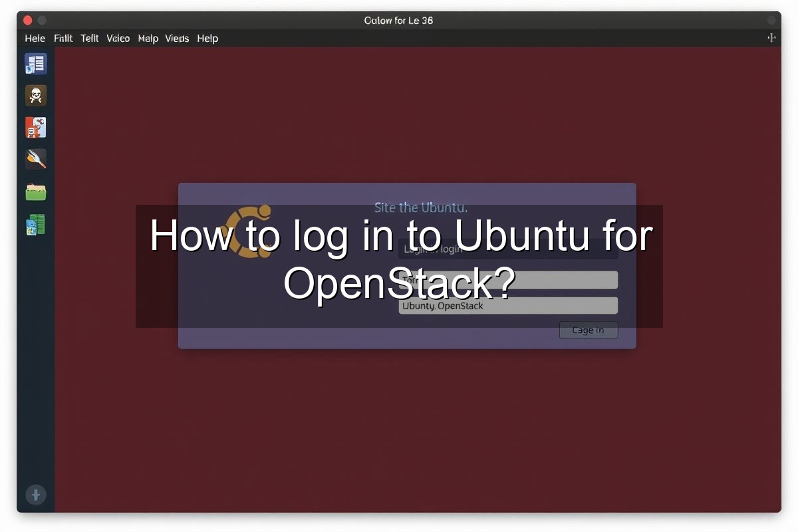Open the rightmost Help menu
This screenshot has width=798, height=532.
(x=207, y=39)
